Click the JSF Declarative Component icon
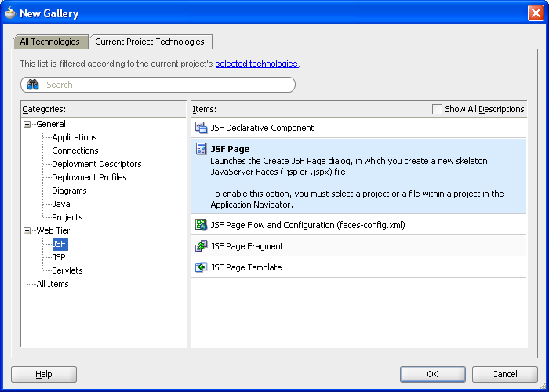 [x=201, y=128]
